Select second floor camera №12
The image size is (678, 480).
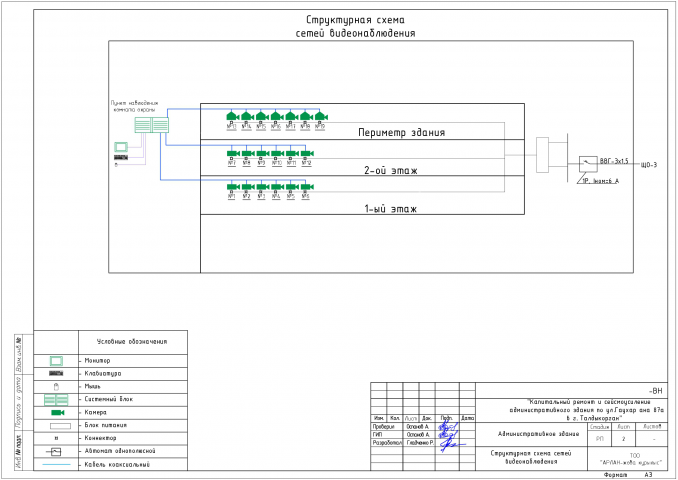pos(307,153)
